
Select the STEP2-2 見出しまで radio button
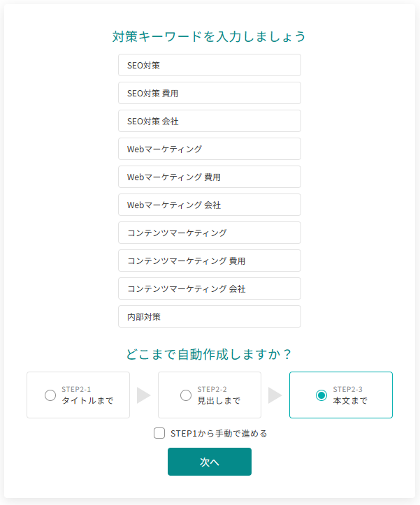click(186, 395)
